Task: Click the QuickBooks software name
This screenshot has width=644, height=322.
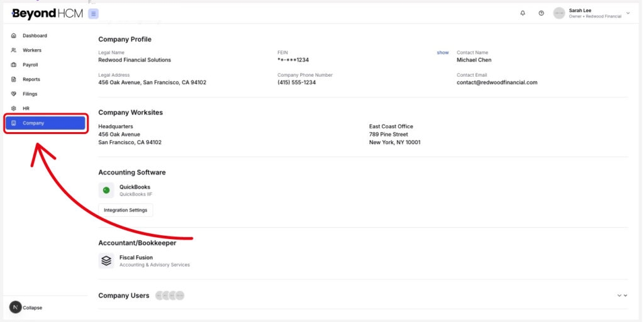Action: (x=135, y=187)
